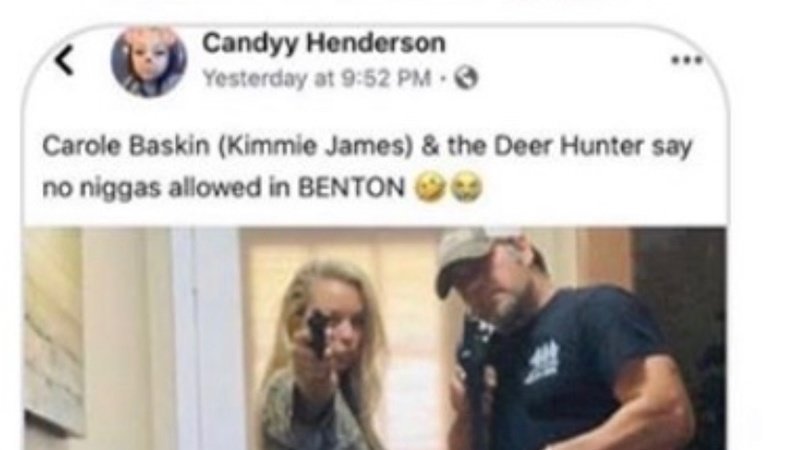
Task: Click the second crying-laugh emoji in post
Action: [x=466, y=188]
